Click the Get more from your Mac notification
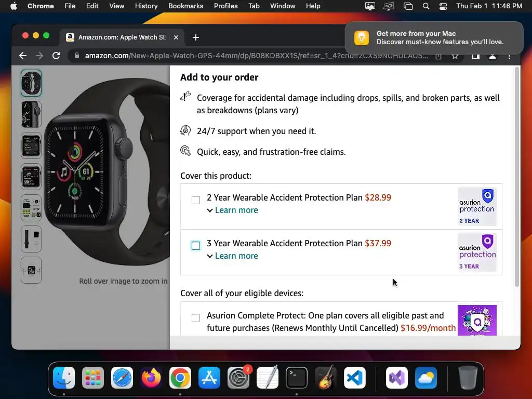 [x=434, y=37]
